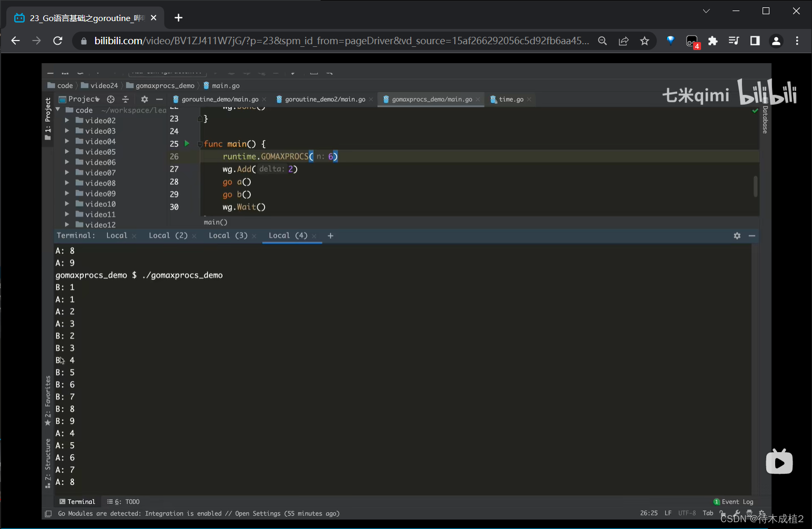This screenshot has height=529, width=812.
Task: Click the browser address bar URL
Action: (x=342, y=41)
